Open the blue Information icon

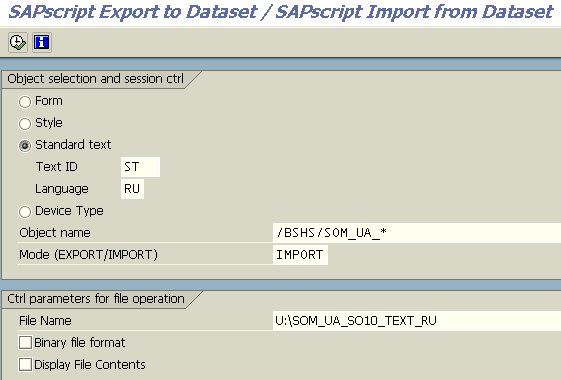point(42,43)
